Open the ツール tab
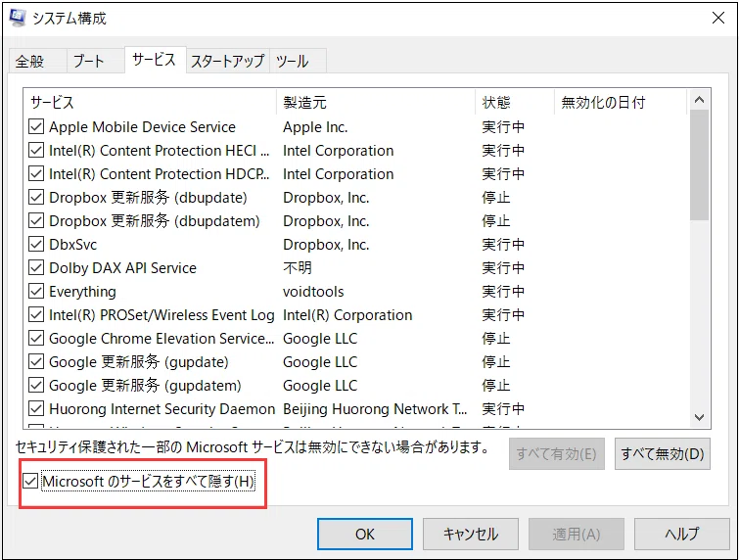Screen dimensions: 739x560 298,61
